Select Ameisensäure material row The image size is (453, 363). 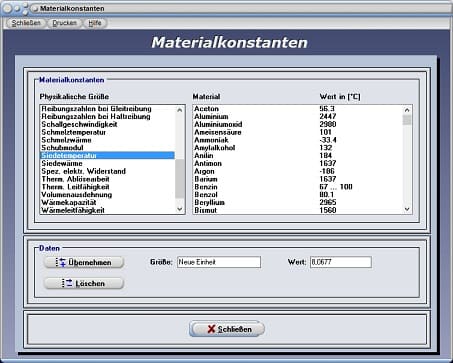(298, 132)
